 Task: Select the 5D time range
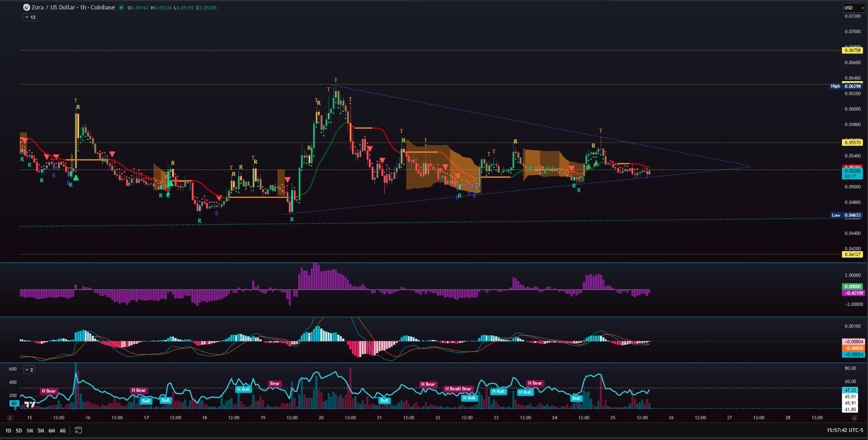19,431
